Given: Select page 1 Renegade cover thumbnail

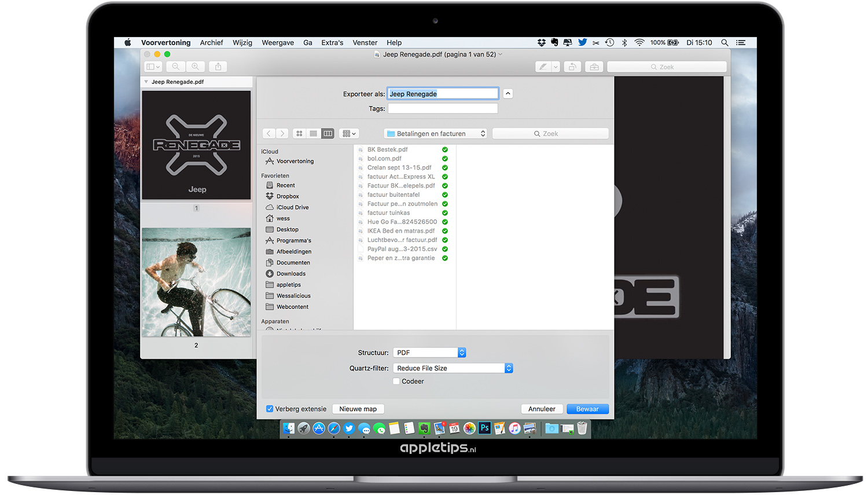Looking at the screenshot, I should [196, 145].
